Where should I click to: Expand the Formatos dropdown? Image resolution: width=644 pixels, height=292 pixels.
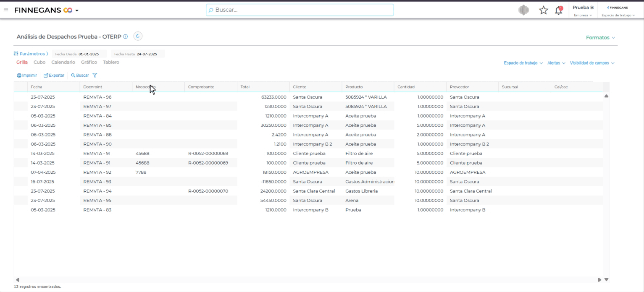click(x=600, y=38)
